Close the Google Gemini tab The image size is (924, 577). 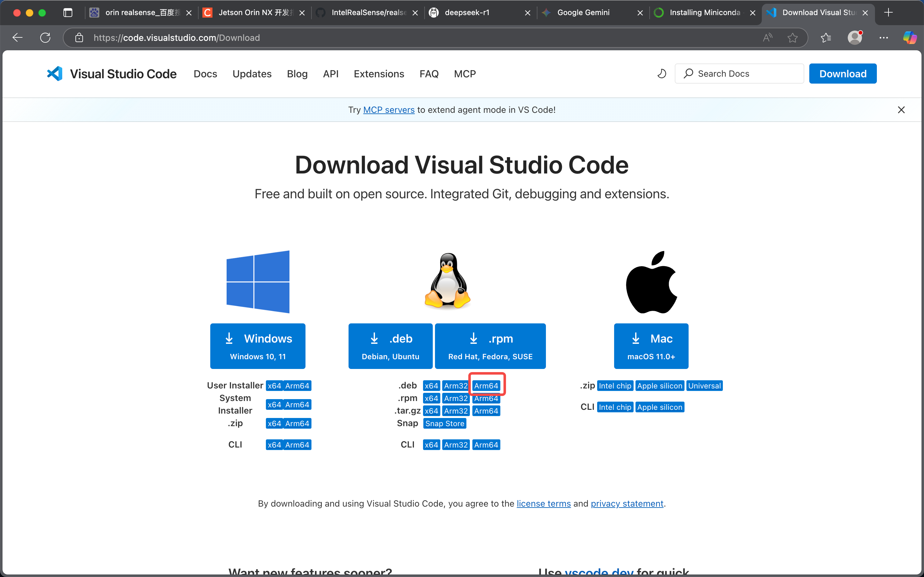(x=640, y=13)
